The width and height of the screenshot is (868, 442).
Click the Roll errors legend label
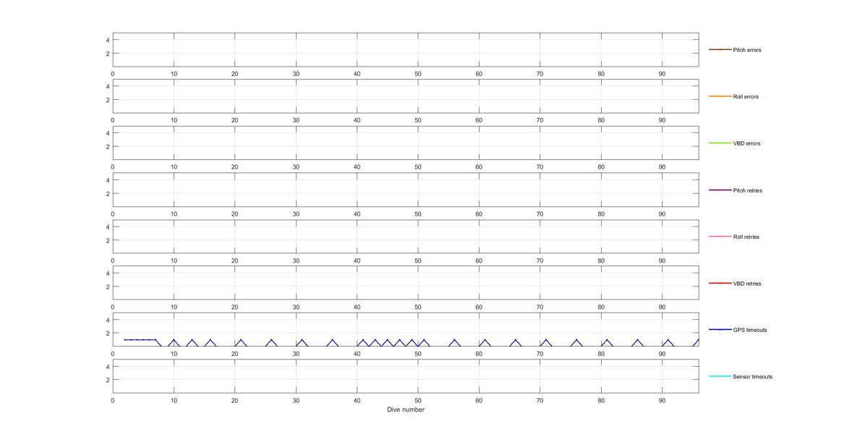(x=746, y=97)
